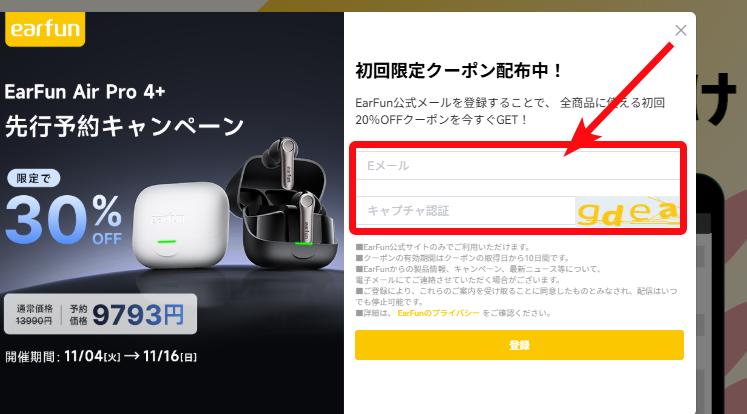Viewport: 747px width, 414px height.
Task: Click the 9793円 reservation price badge
Action: pyautogui.click(x=138, y=315)
